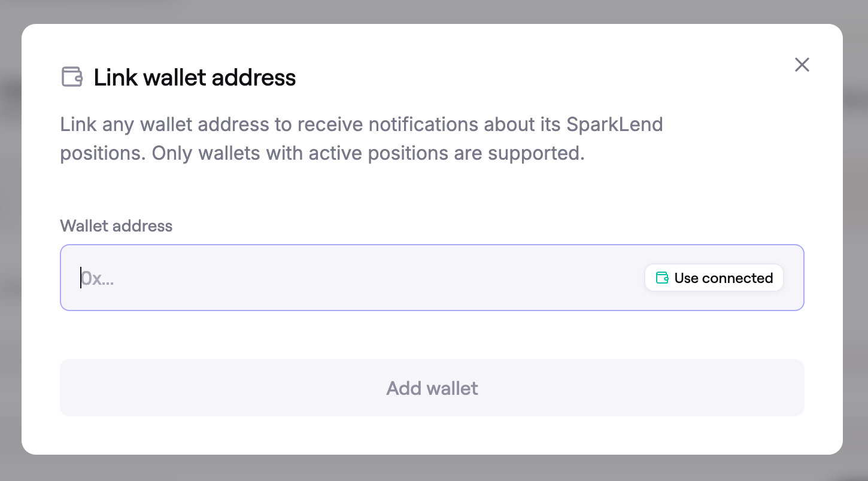Focus the Wallet address input field
The width and height of the screenshot is (868, 481).
pyautogui.click(x=359, y=278)
